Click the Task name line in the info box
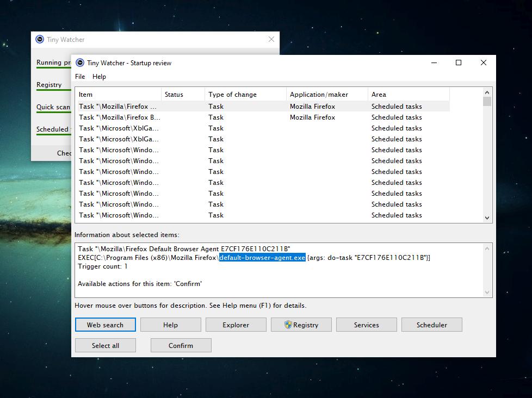 pos(184,249)
